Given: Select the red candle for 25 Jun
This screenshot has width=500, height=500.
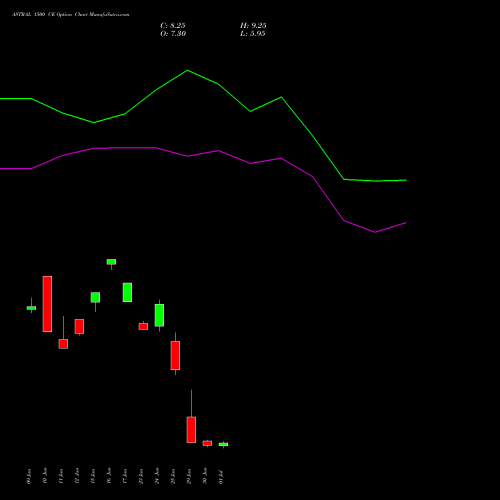Looking at the screenshot, I should 175,355.
